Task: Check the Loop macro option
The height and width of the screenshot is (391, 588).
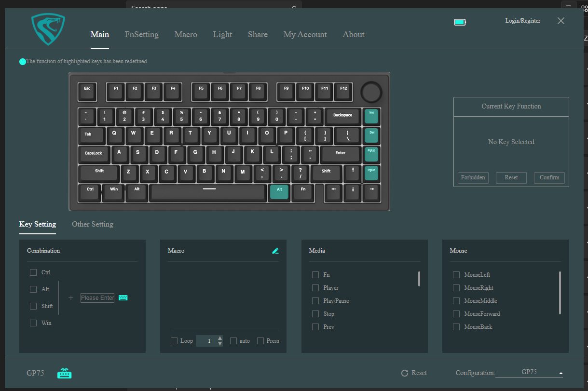Action: point(174,341)
